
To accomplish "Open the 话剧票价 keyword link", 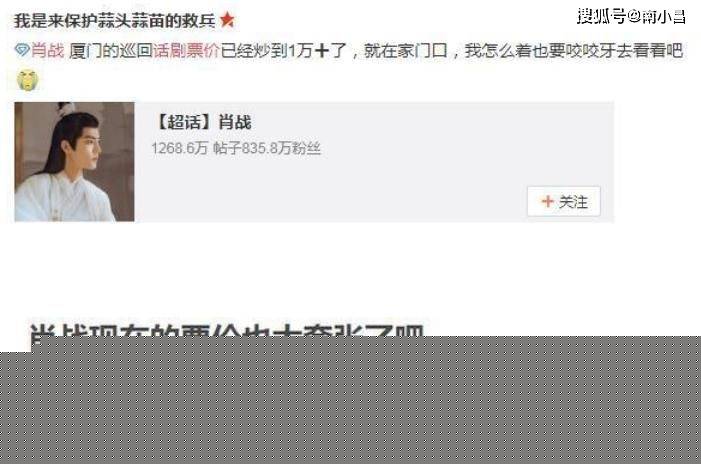I will [x=186, y=51].
